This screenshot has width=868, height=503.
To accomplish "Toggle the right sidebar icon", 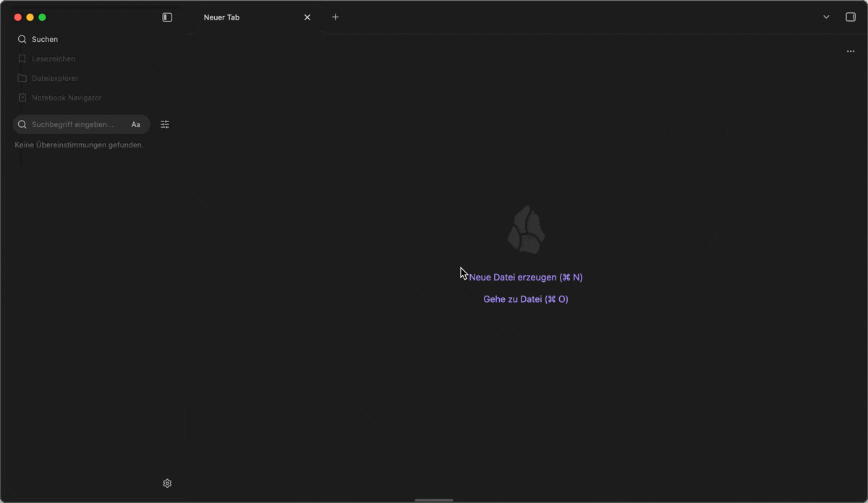I will [x=851, y=17].
